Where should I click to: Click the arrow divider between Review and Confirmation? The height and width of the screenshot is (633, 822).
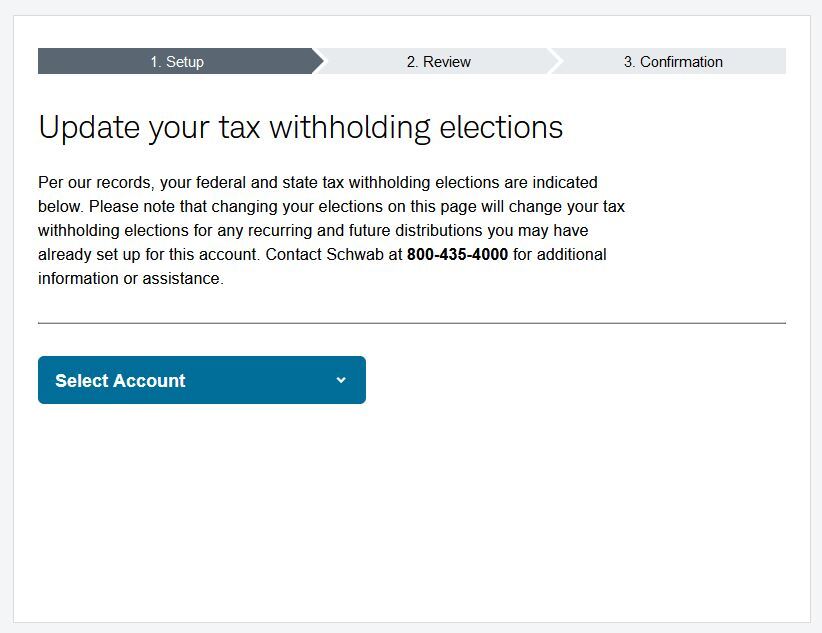click(x=556, y=62)
